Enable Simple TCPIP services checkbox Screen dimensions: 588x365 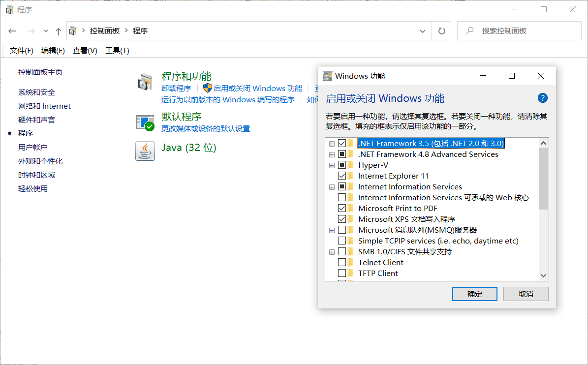point(342,241)
